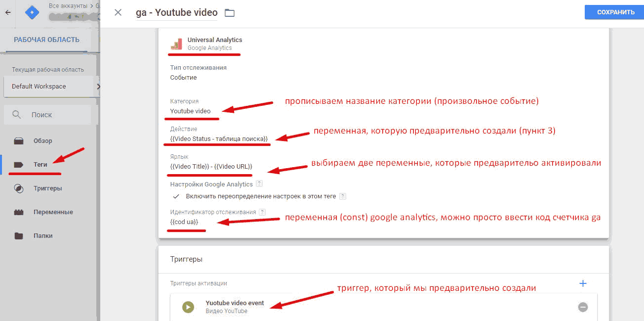Click the Теги tag icon
This screenshot has width=644, height=321.
19,165
